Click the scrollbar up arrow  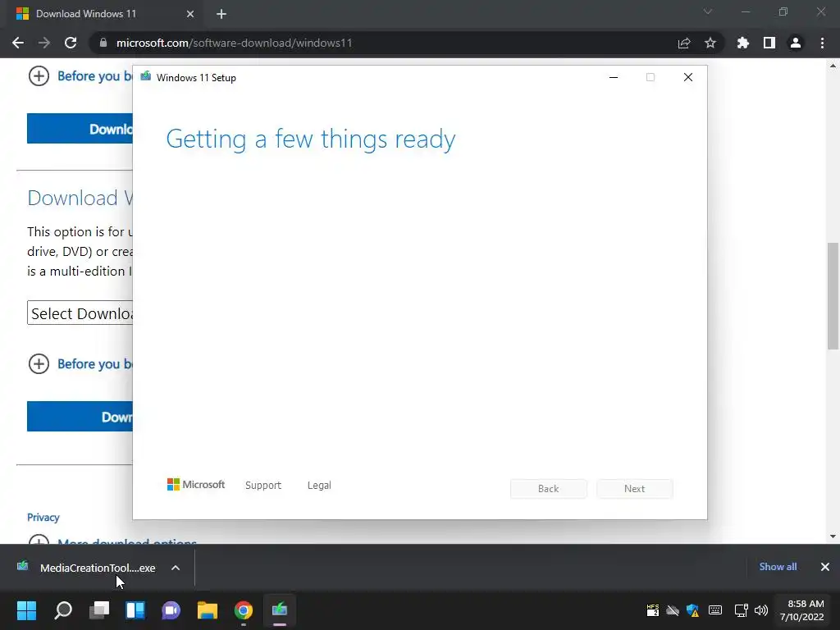coord(833,66)
